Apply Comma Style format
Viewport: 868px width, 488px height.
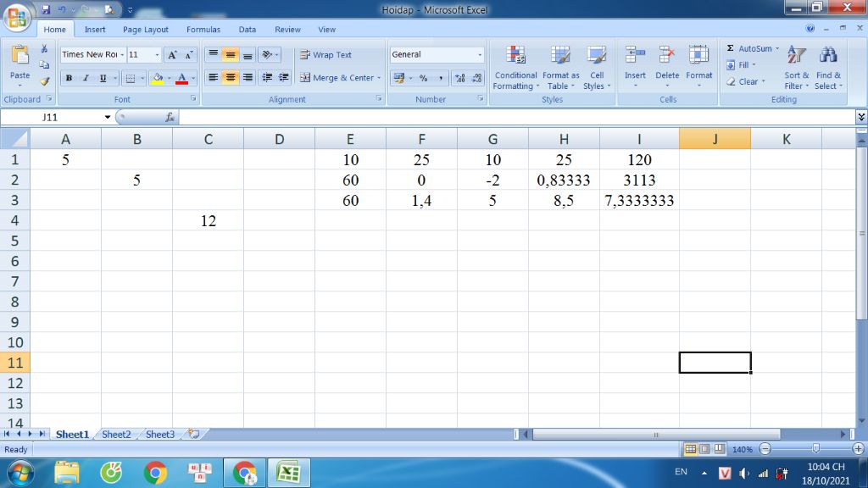[x=441, y=78]
